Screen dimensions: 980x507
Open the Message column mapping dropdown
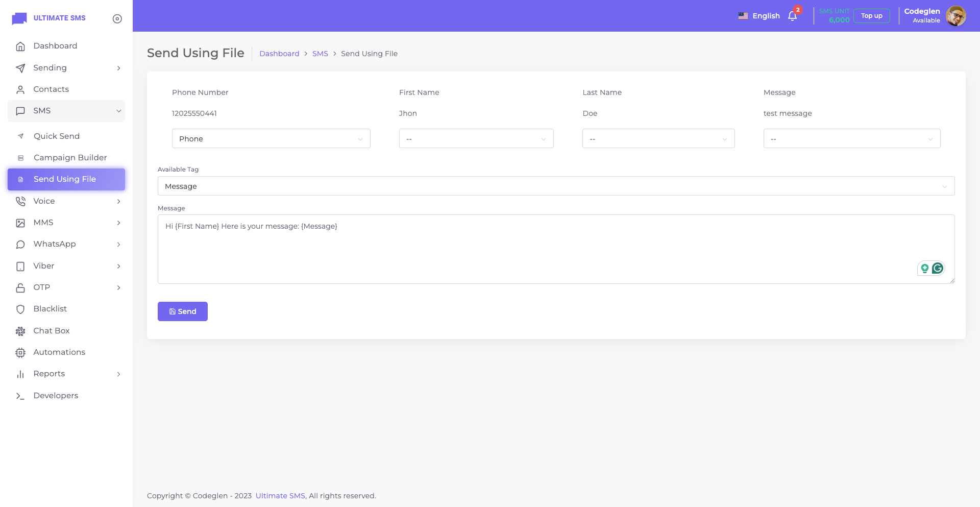click(x=852, y=138)
